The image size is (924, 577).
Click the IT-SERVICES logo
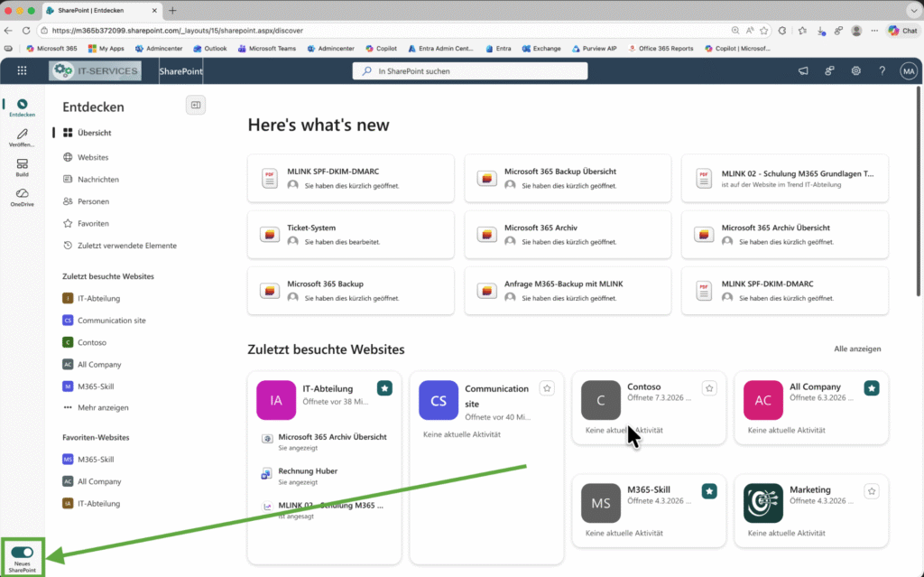coord(96,70)
